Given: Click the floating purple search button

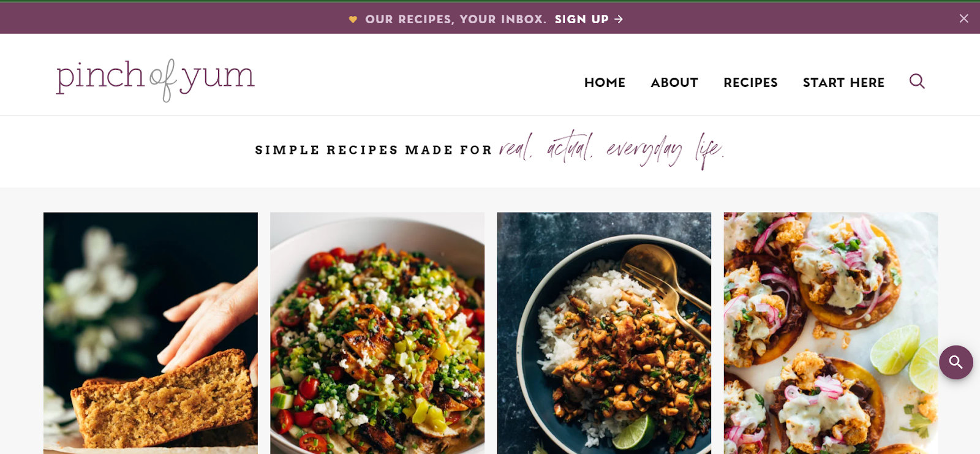Looking at the screenshot, I should pos(956,362).
